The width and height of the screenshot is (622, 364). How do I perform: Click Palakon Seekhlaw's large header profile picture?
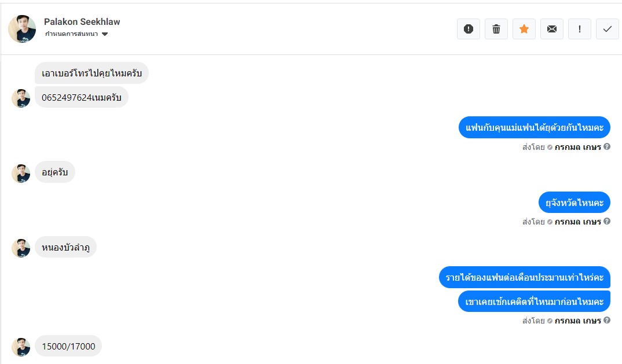pyautogui.click(x=22, y=29)
